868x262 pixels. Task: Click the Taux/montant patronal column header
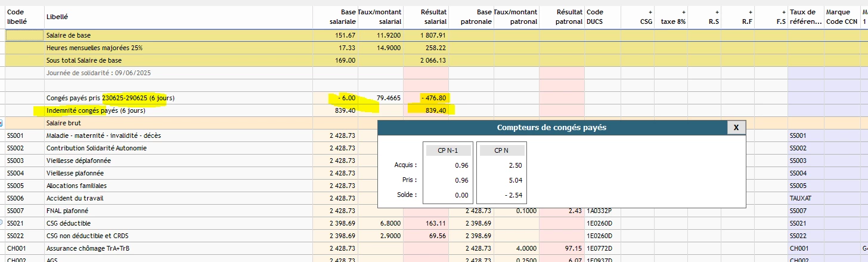click(516, 16)
